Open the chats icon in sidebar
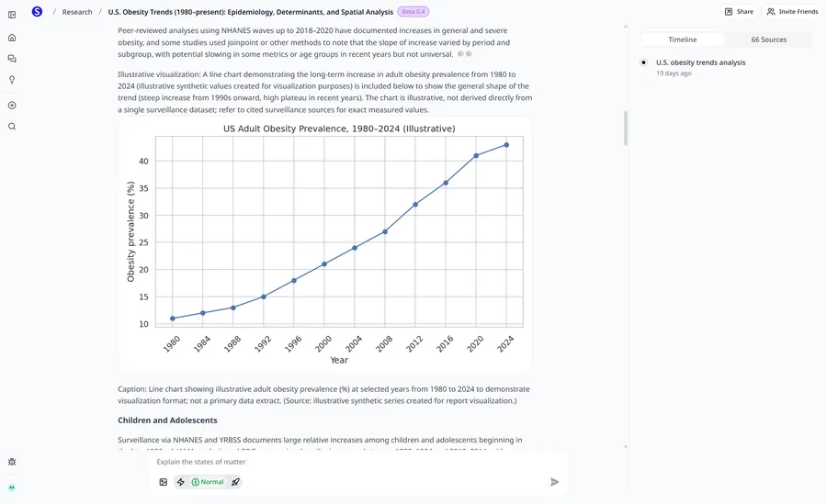This screenshot has height=504, width=827. (x=12, y=59)
